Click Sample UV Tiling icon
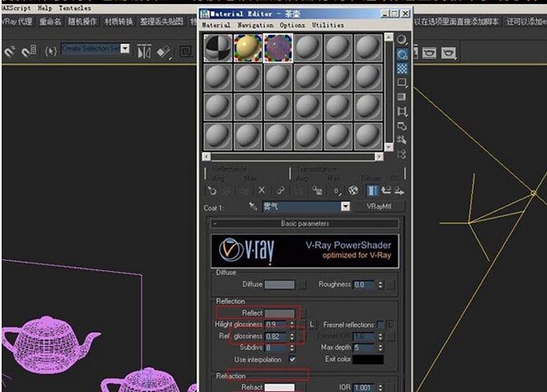Viewport: 547px width, 392px height. point(402,83)
